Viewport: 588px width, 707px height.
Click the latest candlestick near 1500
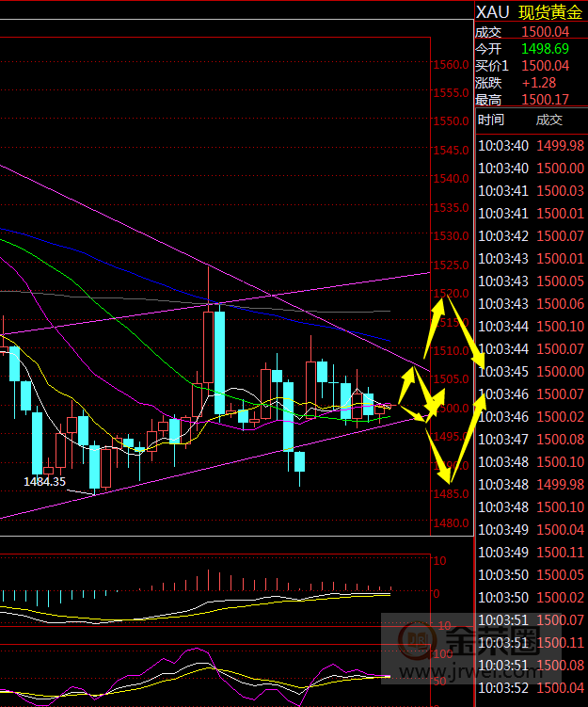[388, 408]
